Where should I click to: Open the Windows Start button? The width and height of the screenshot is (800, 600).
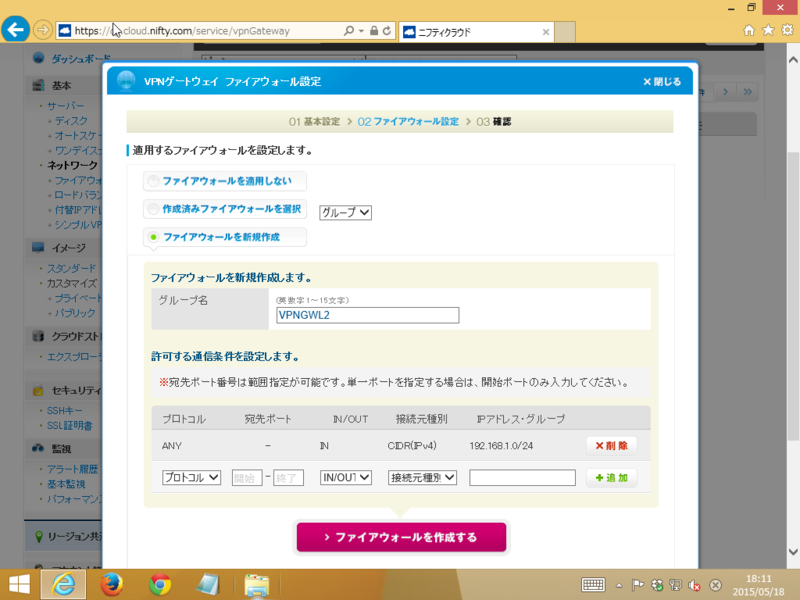click(19, 585)
